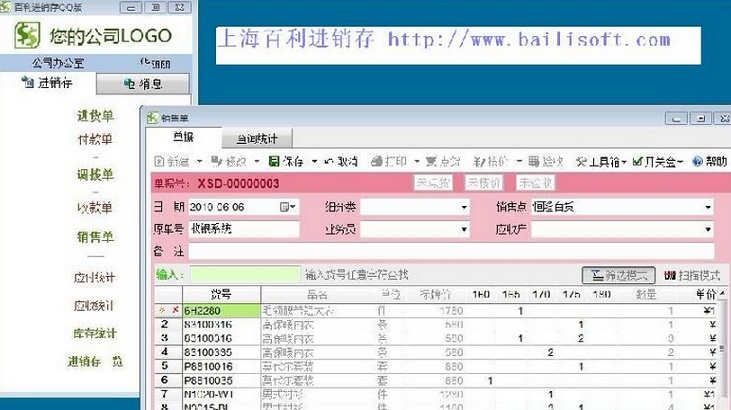Click the Modify (修改) toolbar icon

216,161
